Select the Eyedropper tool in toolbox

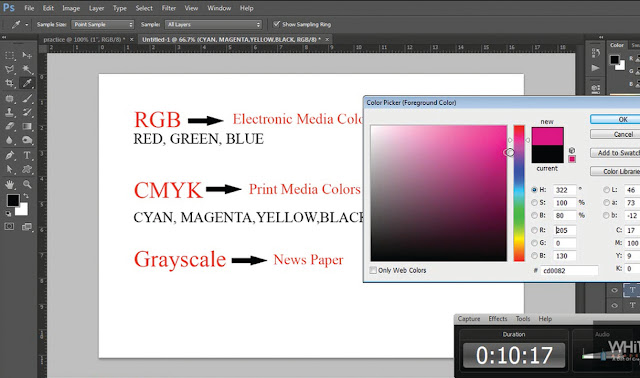(x=27, y=83)
